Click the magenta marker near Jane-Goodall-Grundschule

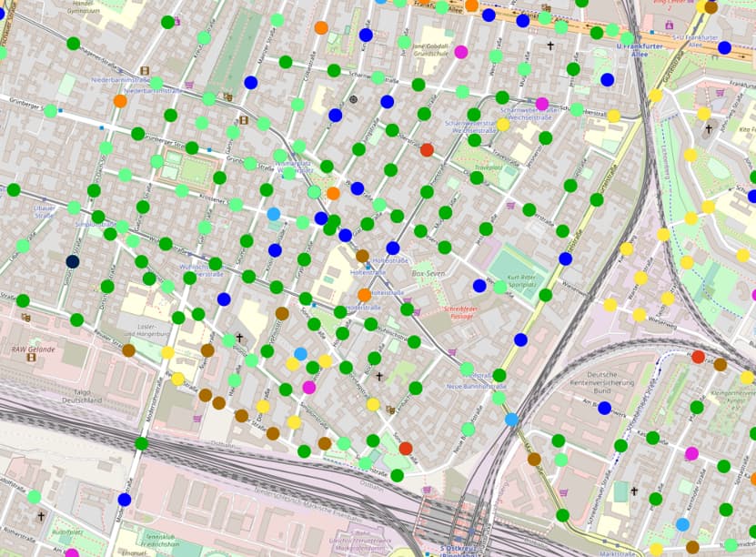tap(461, 52)
